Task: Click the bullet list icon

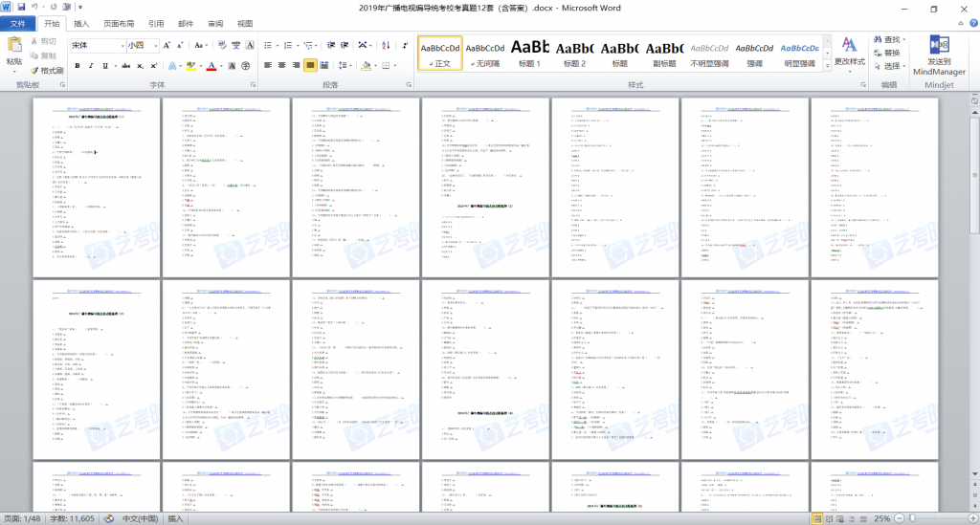Action: (268, 45)
